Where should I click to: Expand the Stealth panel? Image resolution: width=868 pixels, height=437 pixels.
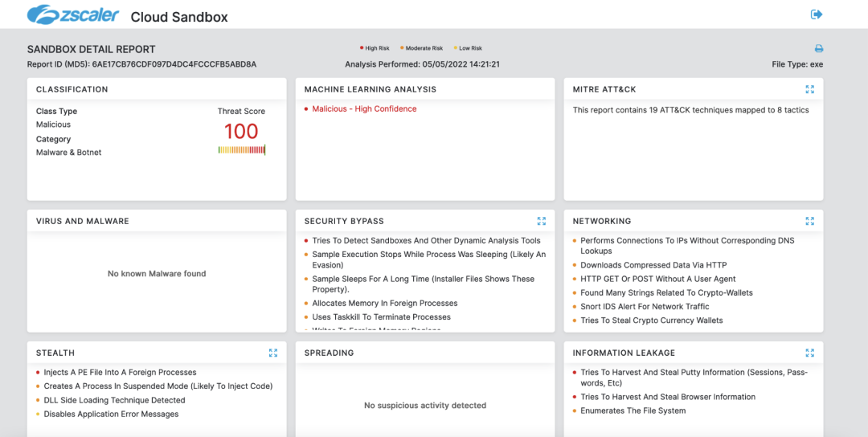(x=272, y=353)
